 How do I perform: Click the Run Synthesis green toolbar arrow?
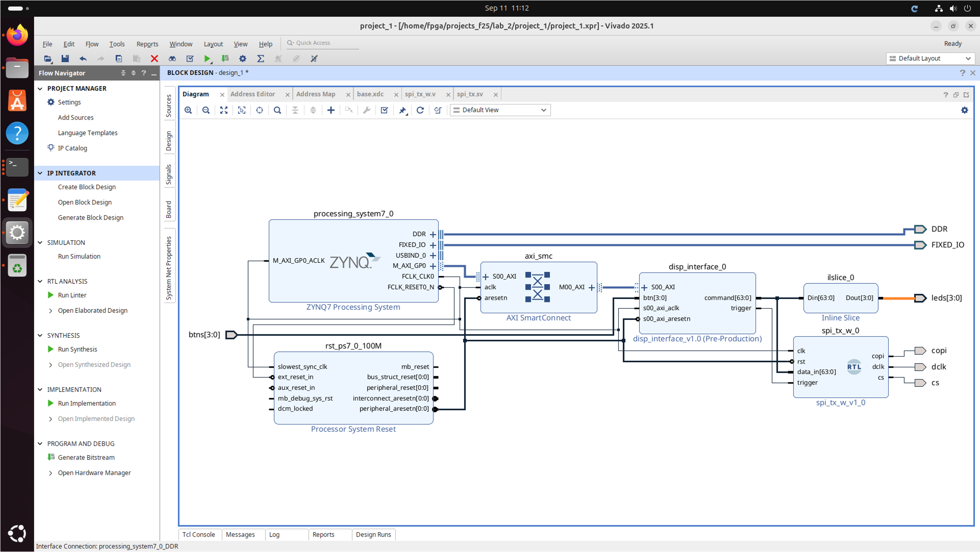click(x=207, y=59)
